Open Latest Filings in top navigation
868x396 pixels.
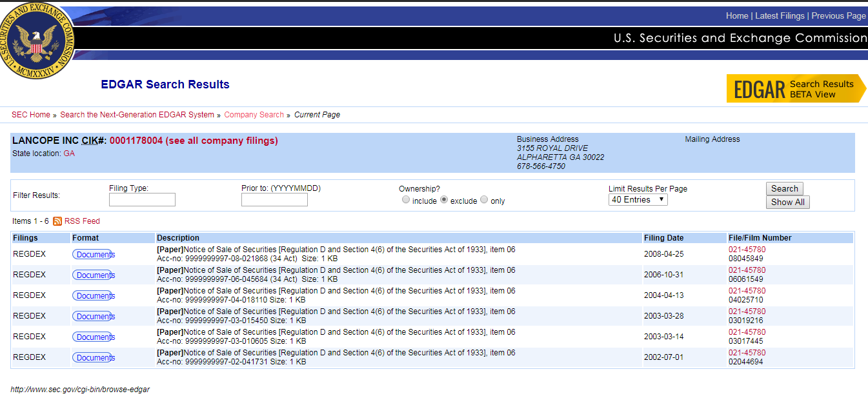[780, 15]
